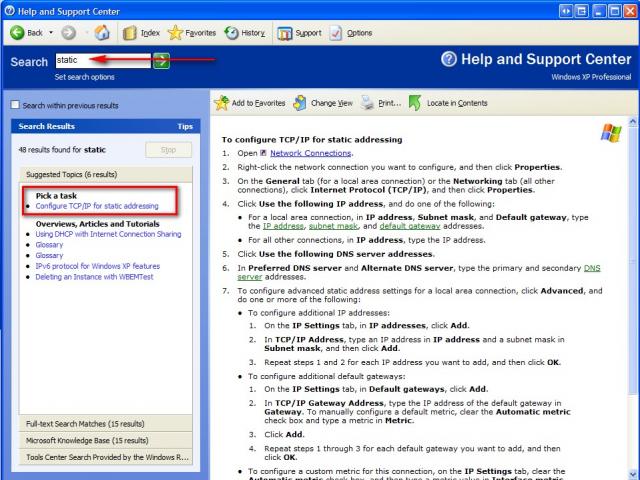Minimize the Help and Support Center window
The image size is (640, 480).
[x=599, y=11]
